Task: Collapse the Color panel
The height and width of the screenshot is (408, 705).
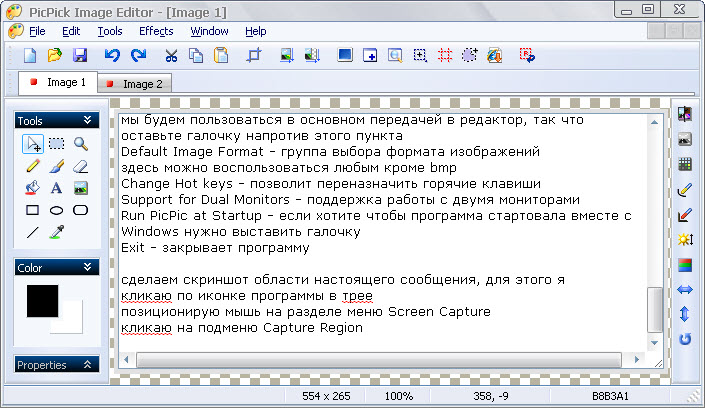Action: point(88,267)
